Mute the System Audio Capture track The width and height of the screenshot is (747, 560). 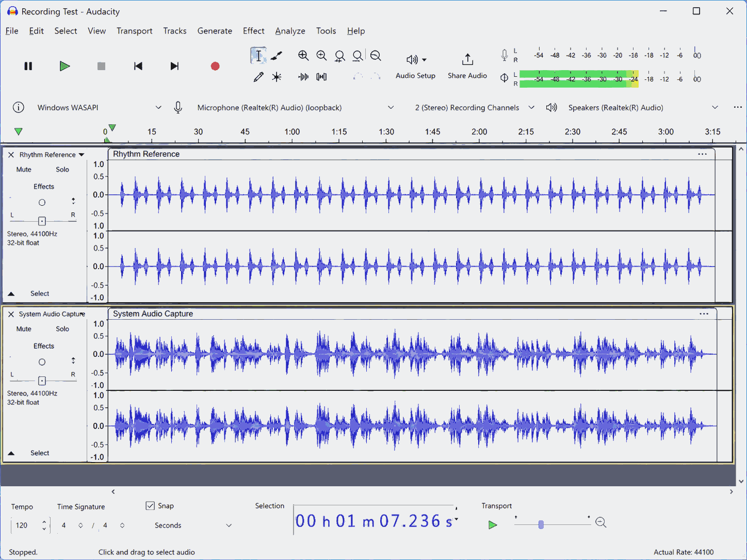24,328
